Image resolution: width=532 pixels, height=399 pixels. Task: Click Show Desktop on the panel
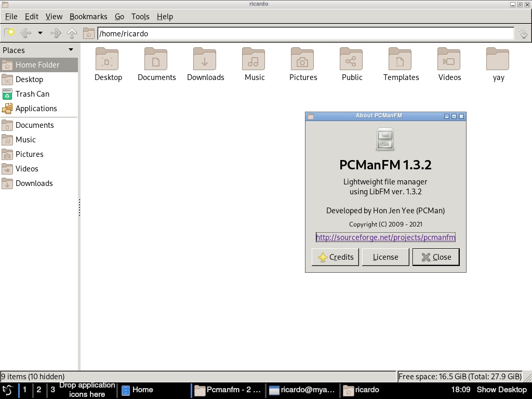[501, 390]
